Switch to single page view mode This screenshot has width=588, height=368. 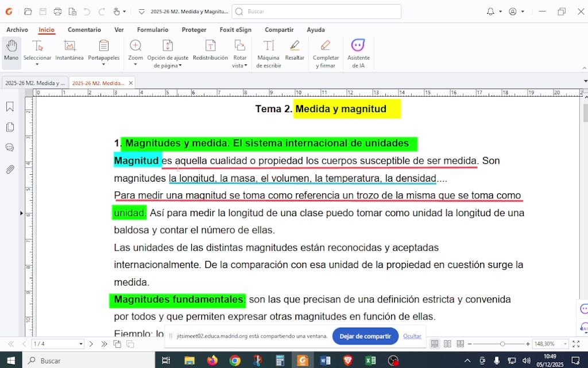pyautogui.click(x=435, y=344)
